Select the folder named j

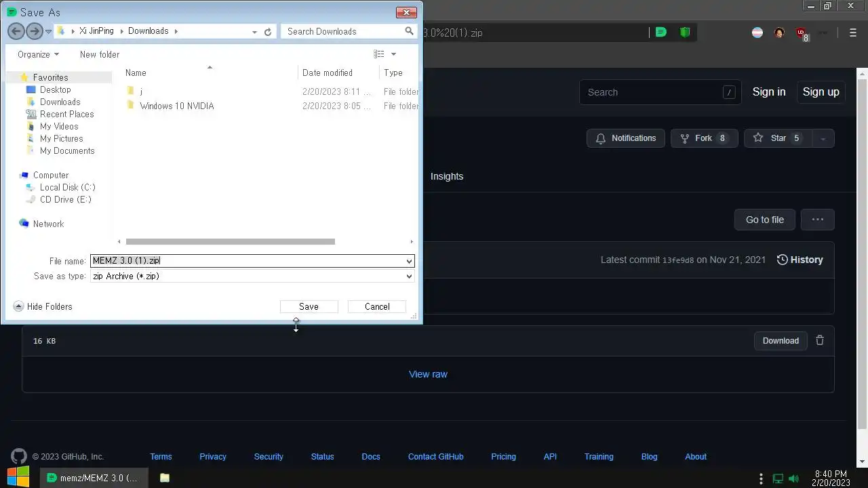pos(141,91)
